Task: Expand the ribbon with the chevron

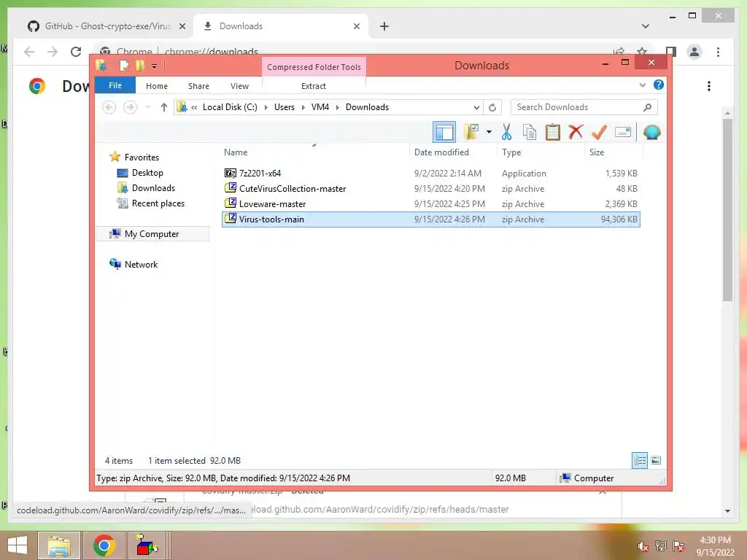Action: 642,85
